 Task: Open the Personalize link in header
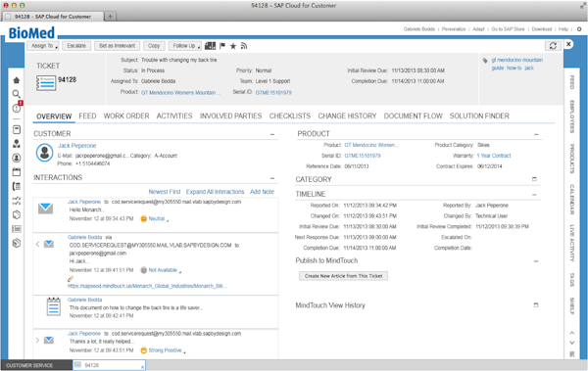[x=454, y=29]
